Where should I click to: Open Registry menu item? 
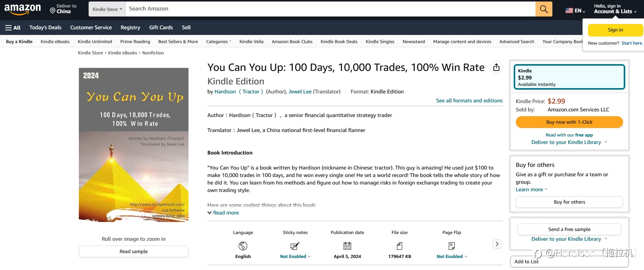click(130, 27)
